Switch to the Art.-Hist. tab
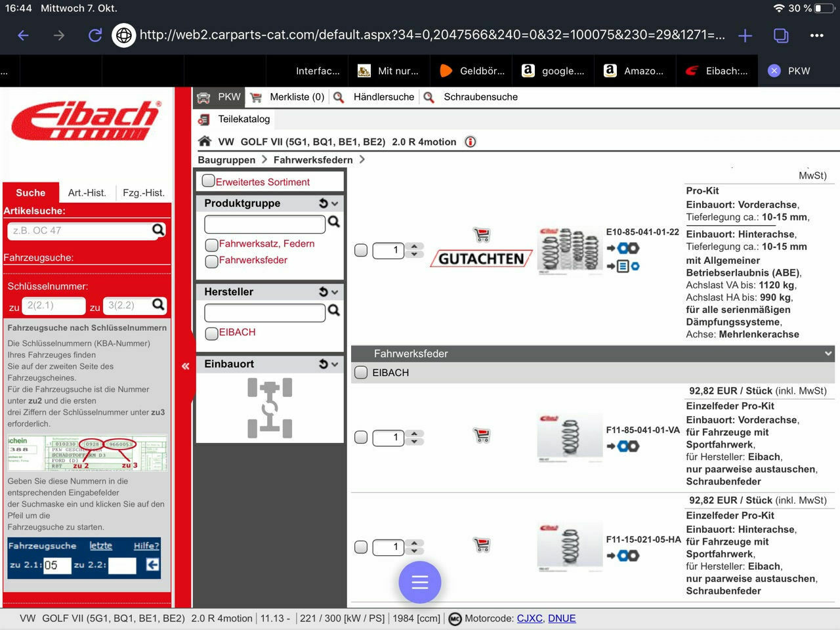The height and width of the screenshot is (630, 840). tap(87, 193)
